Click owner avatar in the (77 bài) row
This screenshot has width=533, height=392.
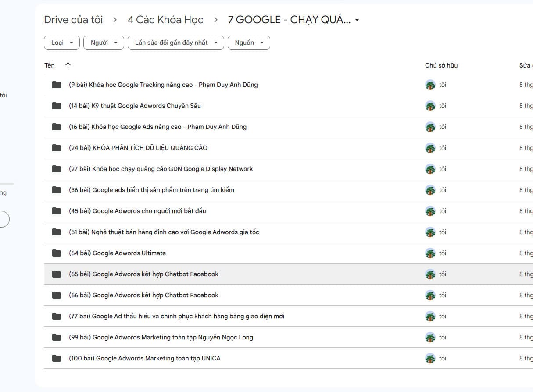tap(430, 316)
